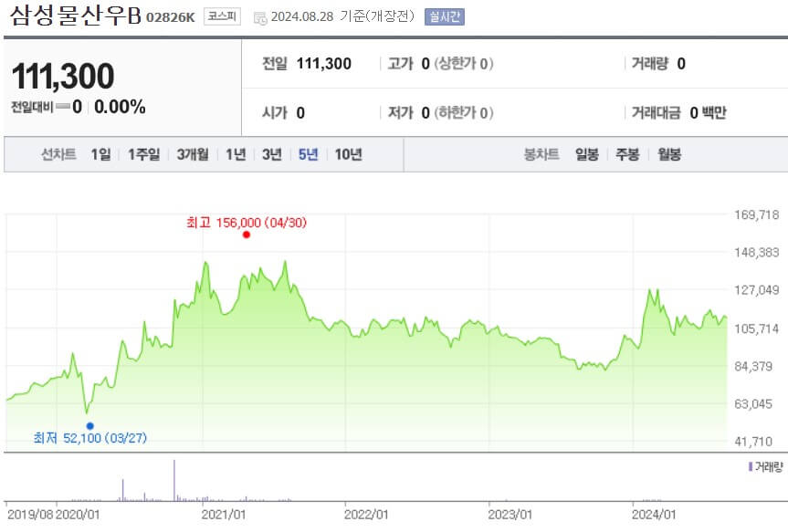
Task: Open the 일봉 candlestick chart
Action: click(587, 154)
